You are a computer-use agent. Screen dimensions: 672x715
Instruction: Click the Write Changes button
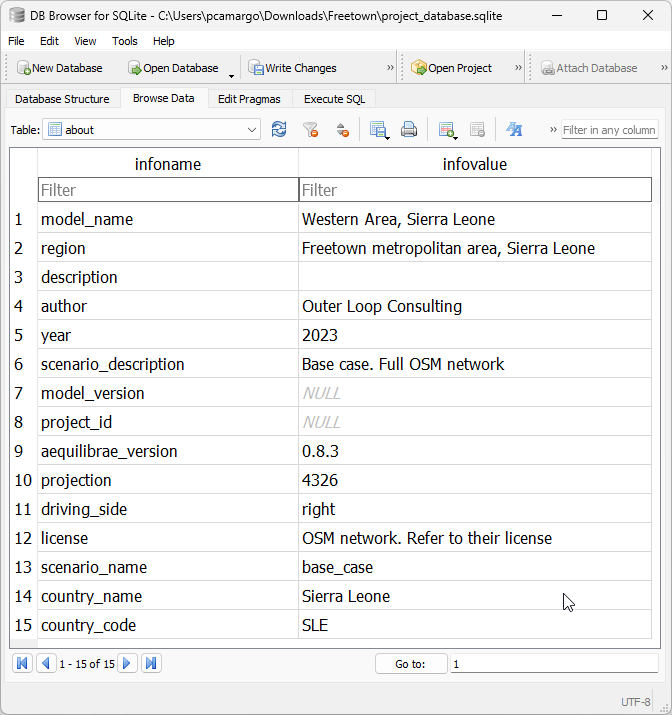click(x=293, y=68)
